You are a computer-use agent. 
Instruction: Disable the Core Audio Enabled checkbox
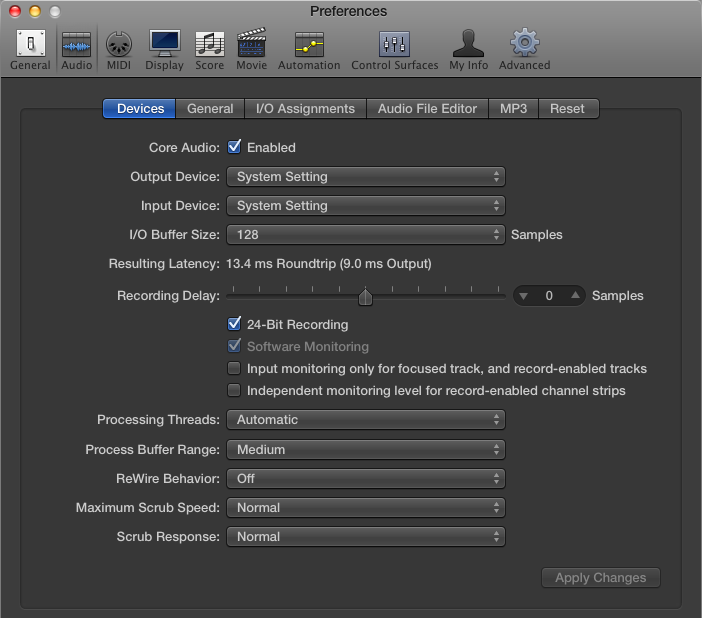tap(235, 147)
